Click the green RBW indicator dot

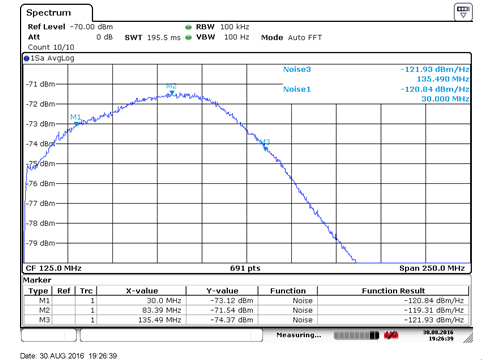188,27
